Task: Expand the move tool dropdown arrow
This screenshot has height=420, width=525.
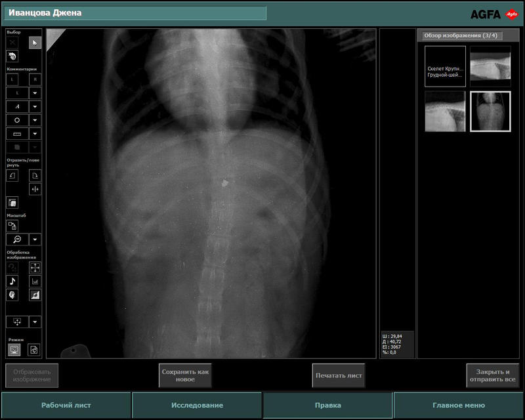Action: [x=35, y=322]
